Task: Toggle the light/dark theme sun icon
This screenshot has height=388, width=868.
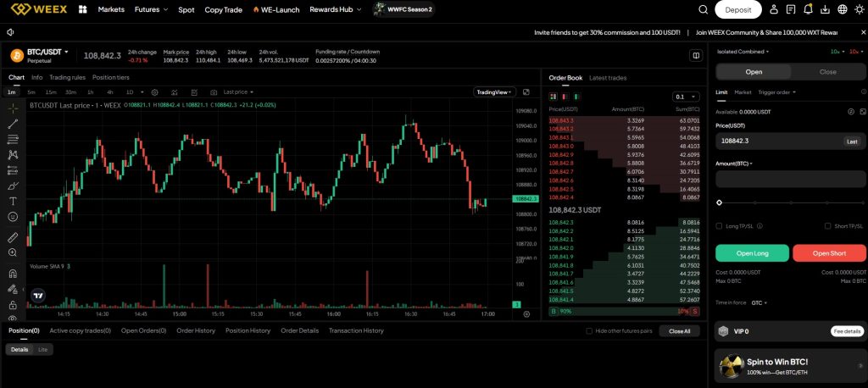Action: point(859,9)
